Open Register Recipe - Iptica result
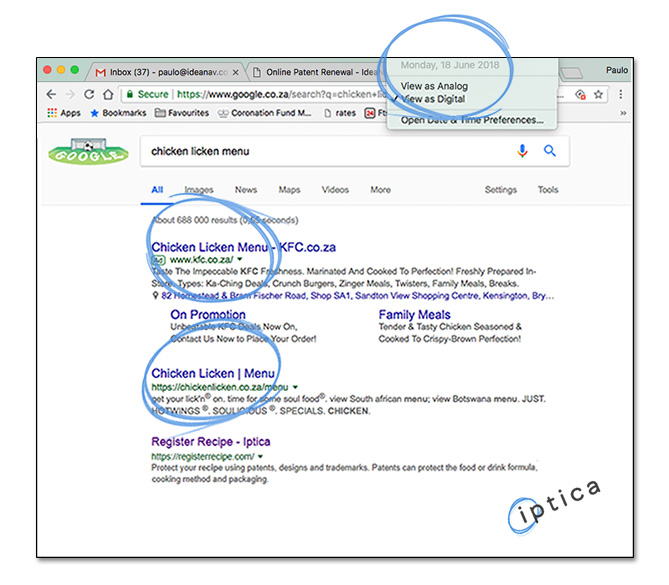The width and height of the screenshot is (669, 585). (x=211, y=442)
